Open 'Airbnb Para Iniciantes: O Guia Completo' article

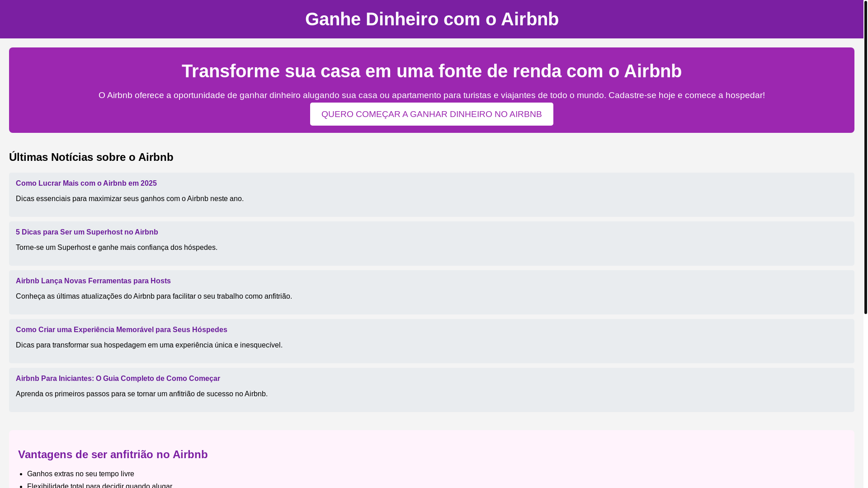point(118,378)
